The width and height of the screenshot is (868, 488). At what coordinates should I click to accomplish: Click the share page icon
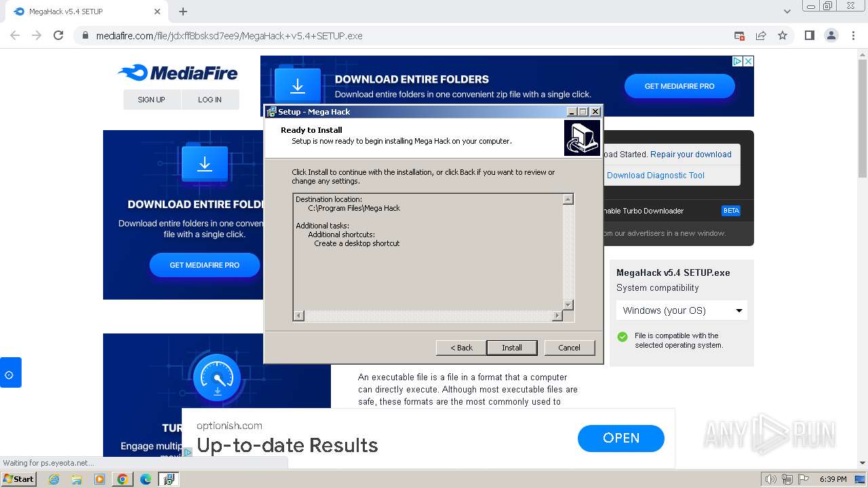pos(761,35)
